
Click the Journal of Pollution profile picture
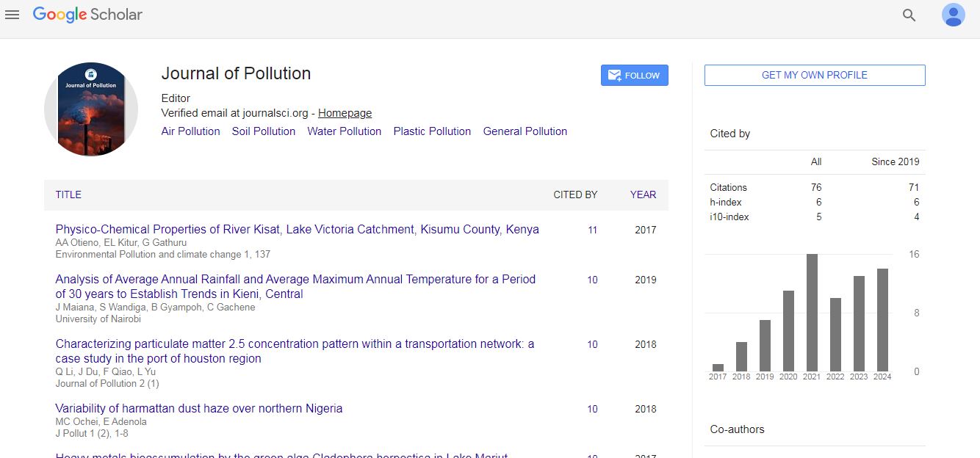(x=91, y=109)
